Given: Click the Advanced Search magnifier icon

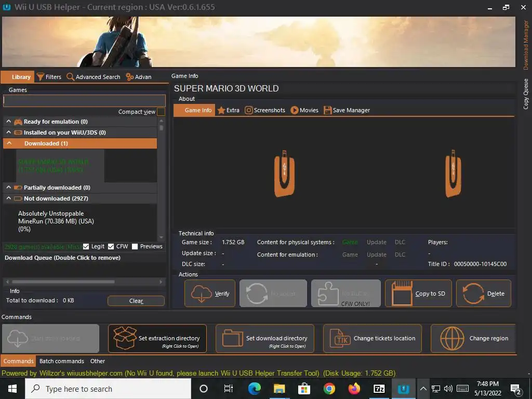Looking at the screenshot, I should pyautogui.click(x=70, y=77).
